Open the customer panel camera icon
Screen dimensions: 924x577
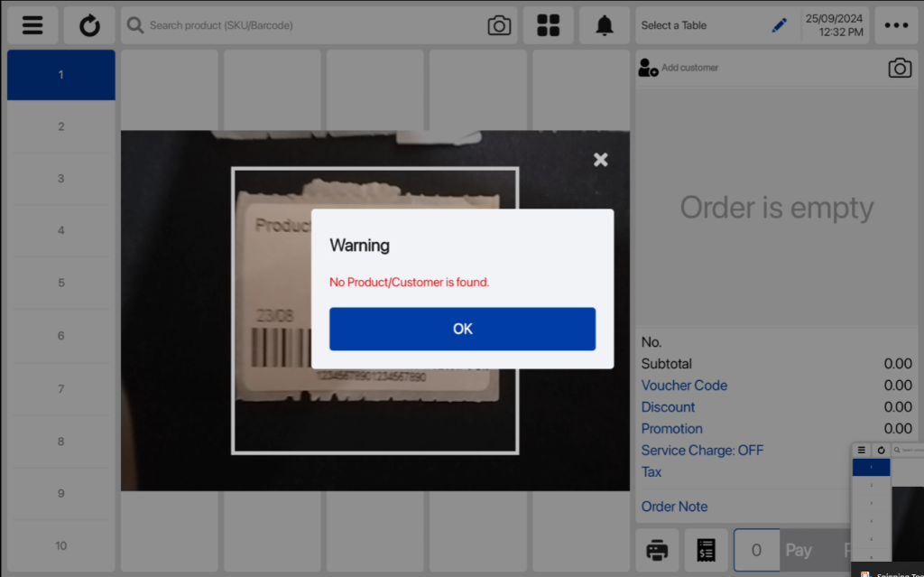point(900,68)
